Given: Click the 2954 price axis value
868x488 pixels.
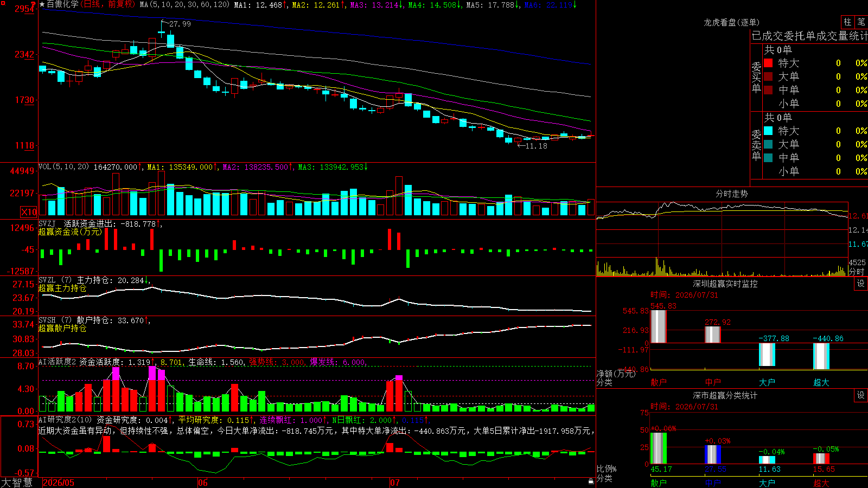Looking at the screenshot, I should (x=24, y=9).
